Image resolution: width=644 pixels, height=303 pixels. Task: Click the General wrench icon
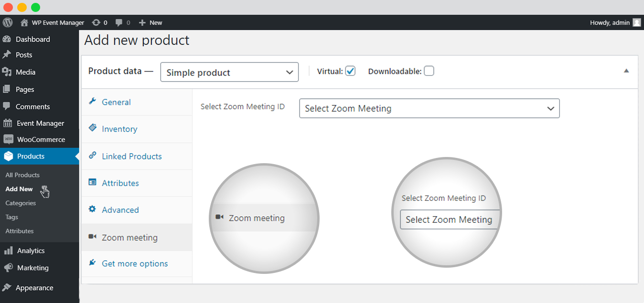(x=93, y=101)
